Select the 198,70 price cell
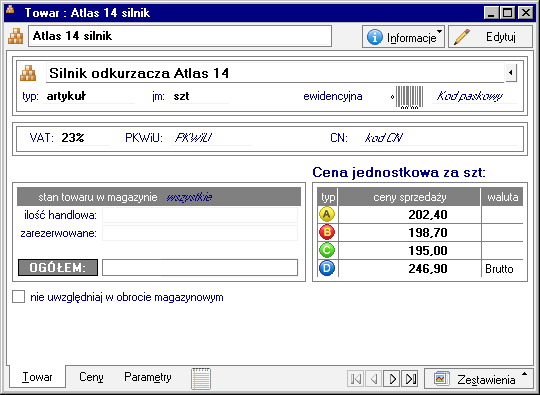 click(409, 232)
